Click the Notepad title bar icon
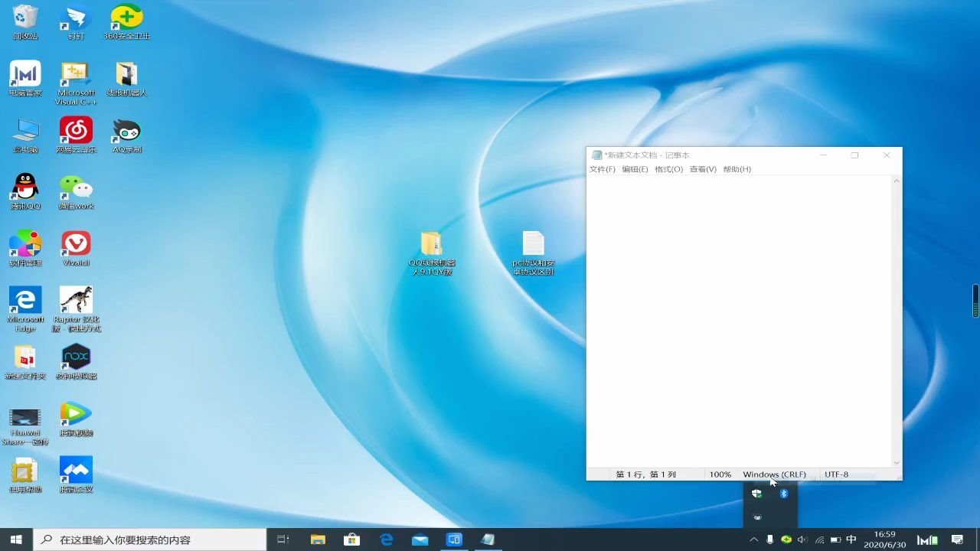Viewport: 980px width, 551px height. pyautogui.click(x=597, y=155)
